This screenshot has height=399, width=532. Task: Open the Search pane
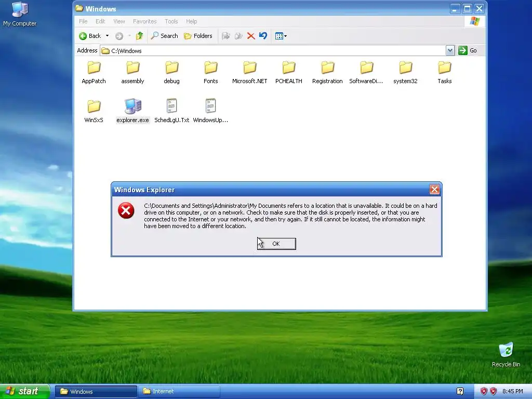(164, 36)
